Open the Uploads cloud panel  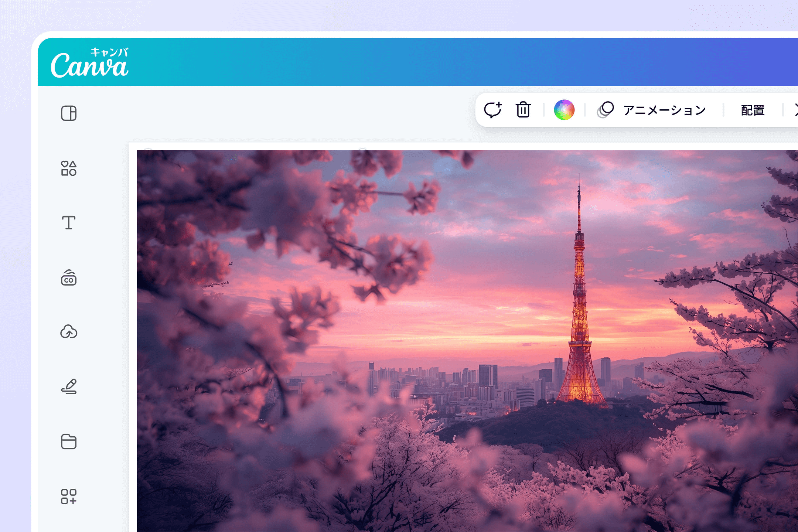69,332
